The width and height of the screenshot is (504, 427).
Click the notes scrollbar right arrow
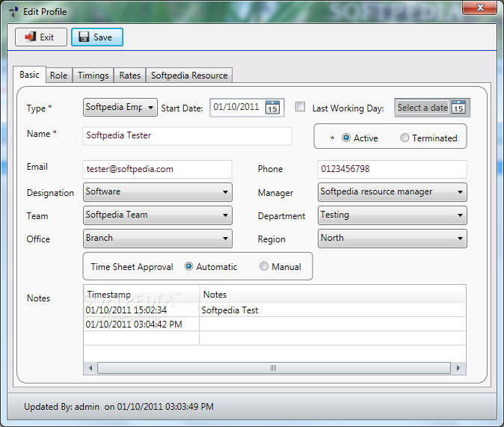coord(458,368)
